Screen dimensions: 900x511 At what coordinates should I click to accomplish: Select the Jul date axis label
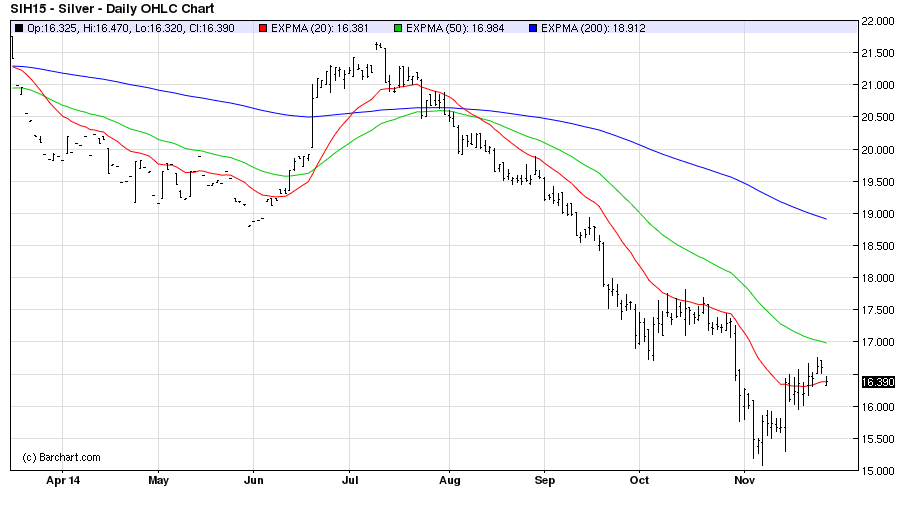click(x=350, y=480)
